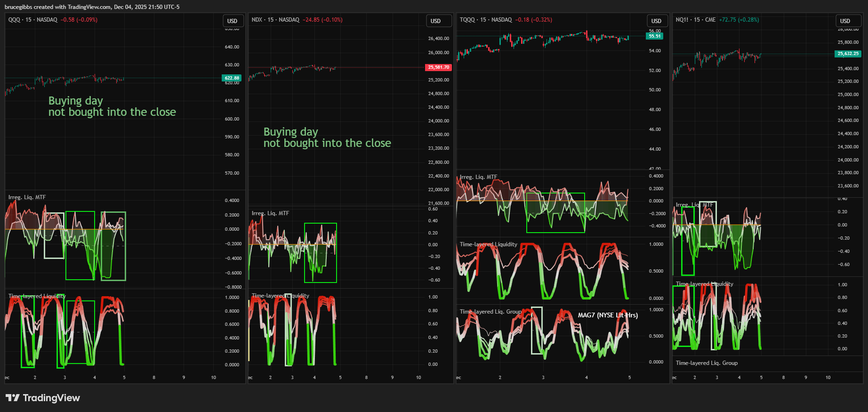
Task: Click the 25,632.25 price label on NQ1!
Action: point(848,54)
